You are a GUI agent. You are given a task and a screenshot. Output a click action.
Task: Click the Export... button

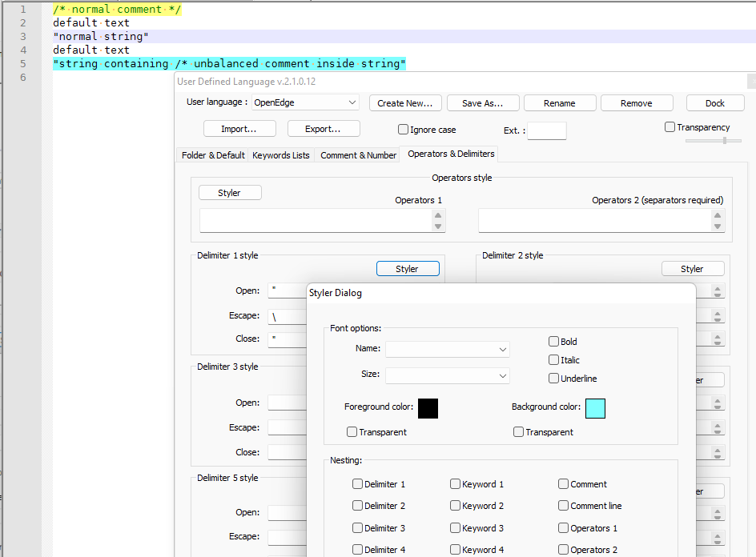(x=323, y=129)
